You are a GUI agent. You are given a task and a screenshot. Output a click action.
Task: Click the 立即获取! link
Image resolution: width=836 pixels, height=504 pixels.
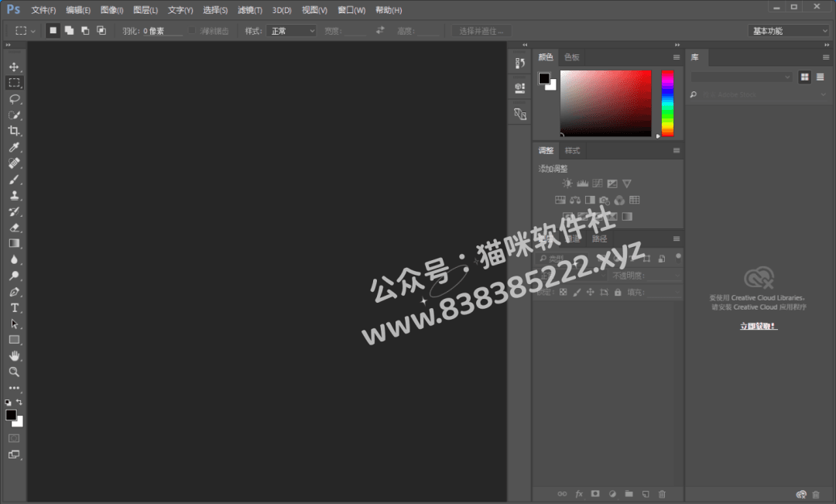pos(758,326)
